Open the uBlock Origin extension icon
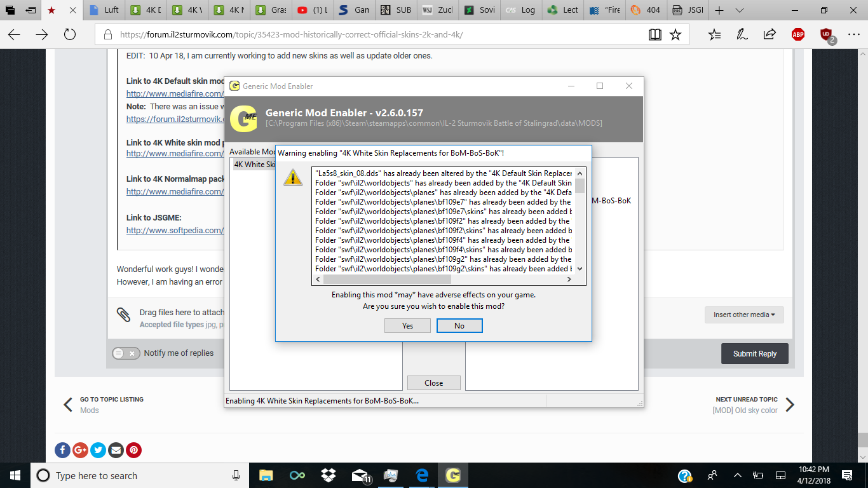The height and width of the screenshot is (488, 868). 827,35
